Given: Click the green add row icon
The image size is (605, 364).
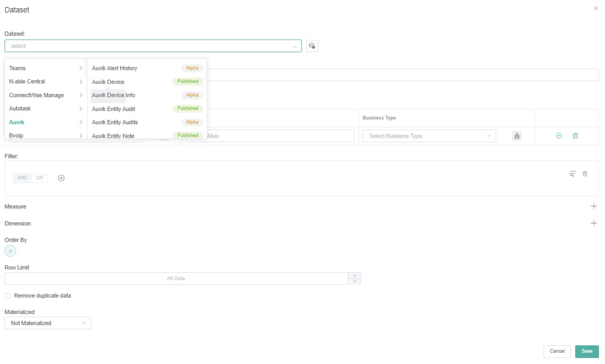Looking at the screenshot, I should (559, 136).
